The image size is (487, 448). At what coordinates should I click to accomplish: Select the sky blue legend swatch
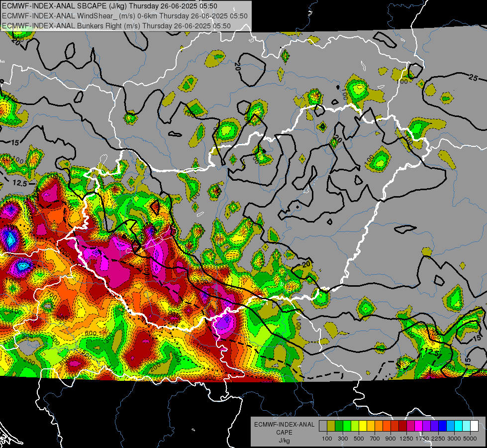pyautogui.click(x=450, y=426)
